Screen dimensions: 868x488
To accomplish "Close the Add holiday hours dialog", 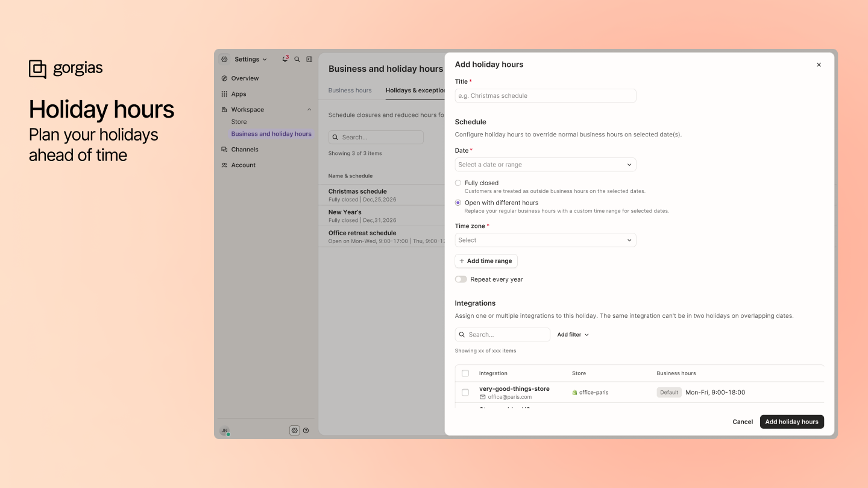I will pyautogui.click(x=819, y=65).
